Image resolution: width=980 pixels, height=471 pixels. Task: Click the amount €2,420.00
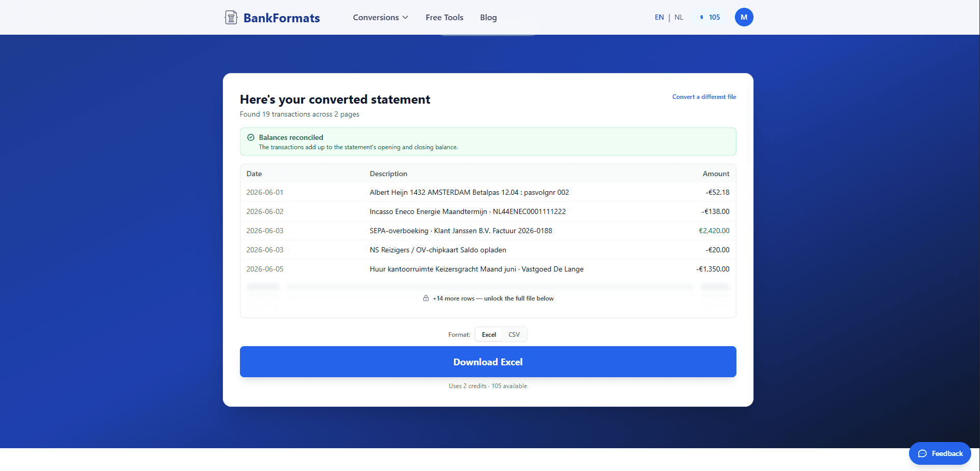[714, 231]
